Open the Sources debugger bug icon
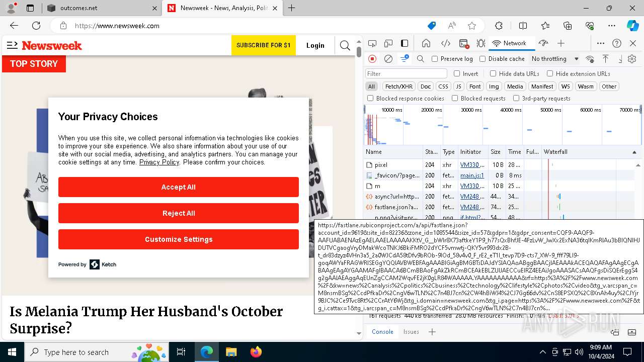The width and height of the screenshot is (644, 362). 481,43
